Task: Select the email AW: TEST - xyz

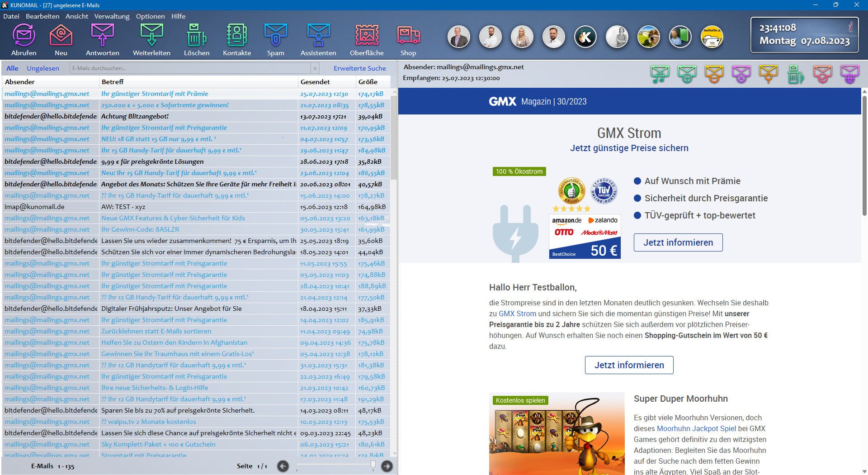Action: point(196,207)
